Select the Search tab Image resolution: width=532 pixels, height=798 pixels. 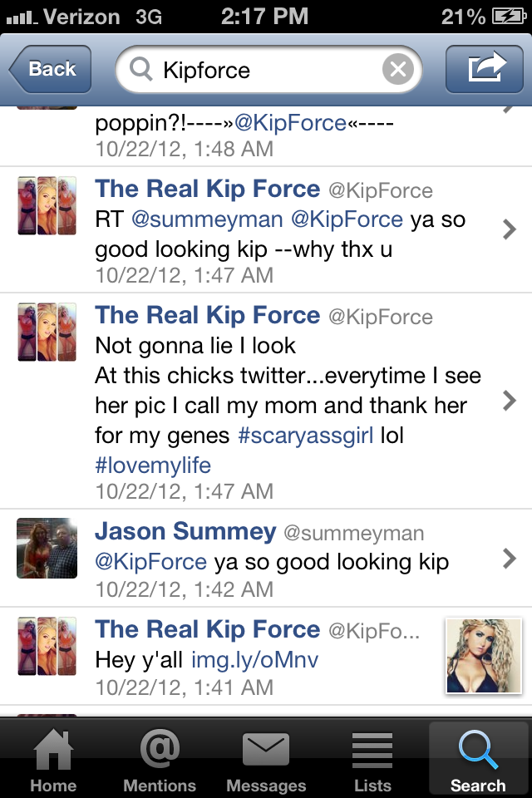tap(478, 759)
